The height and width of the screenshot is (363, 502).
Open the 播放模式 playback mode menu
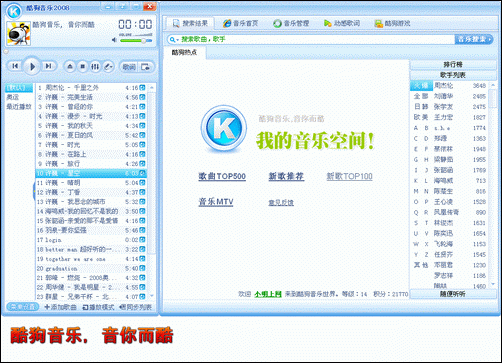tap(98, 307)
